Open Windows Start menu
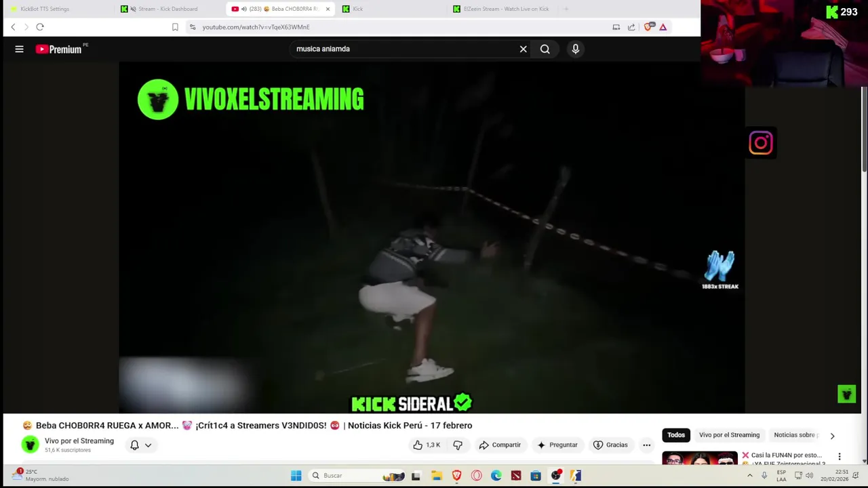868x488 pixels. coord(296,476)
